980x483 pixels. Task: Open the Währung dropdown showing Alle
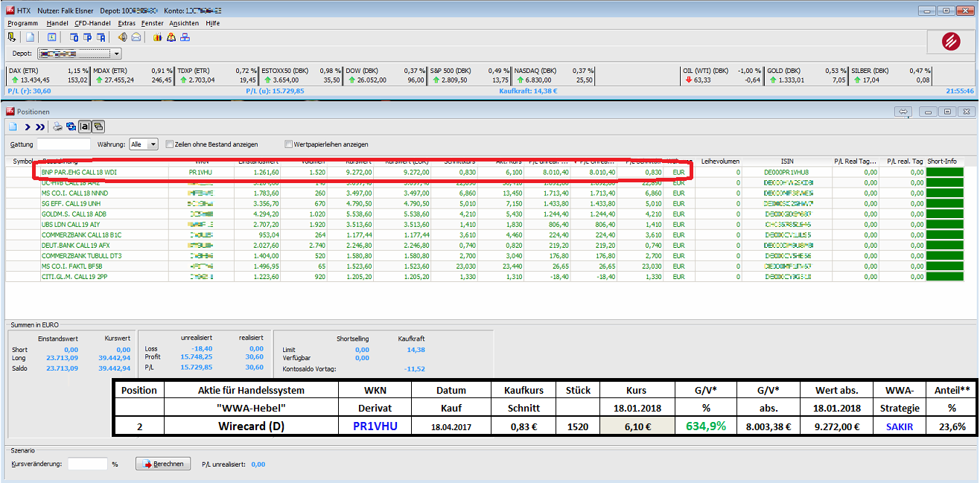pyautogui.click(x=144, y=144)
